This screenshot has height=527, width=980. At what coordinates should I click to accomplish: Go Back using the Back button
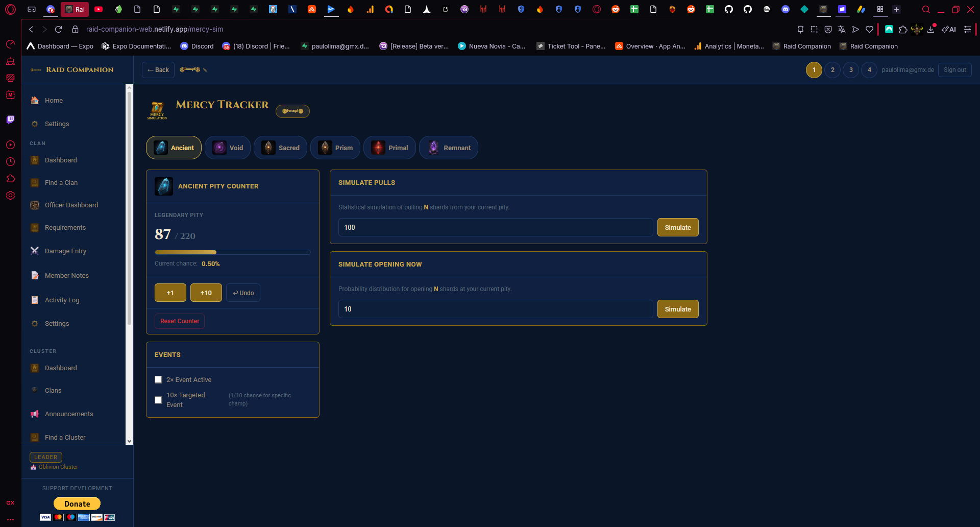pos(158,70)
